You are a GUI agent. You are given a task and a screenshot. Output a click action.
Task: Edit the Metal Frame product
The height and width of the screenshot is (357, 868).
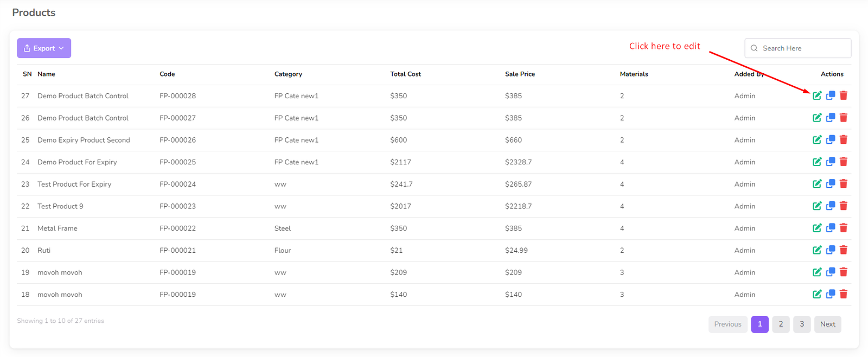click(817, 228)
